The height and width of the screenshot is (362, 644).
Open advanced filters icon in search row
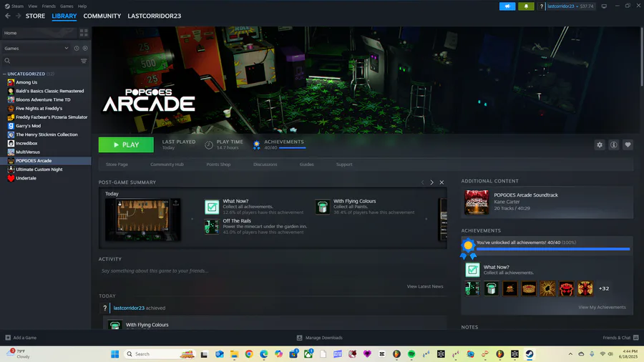84,61
